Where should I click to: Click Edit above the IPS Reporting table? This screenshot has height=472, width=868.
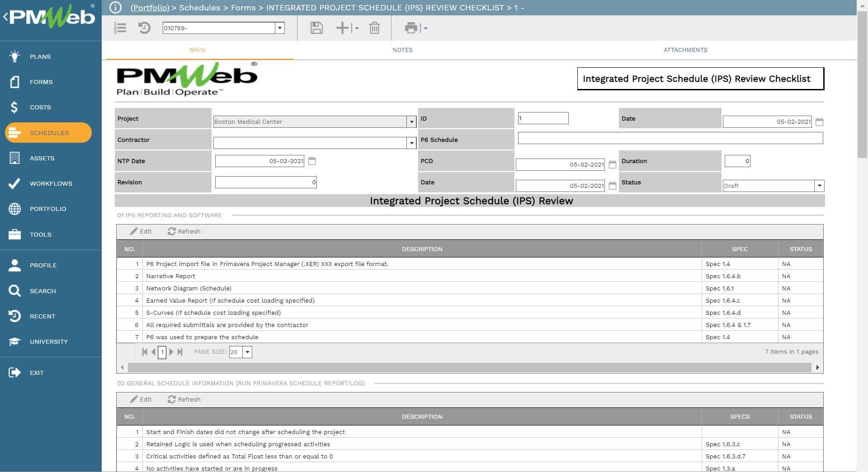click(x=141, y=231)
